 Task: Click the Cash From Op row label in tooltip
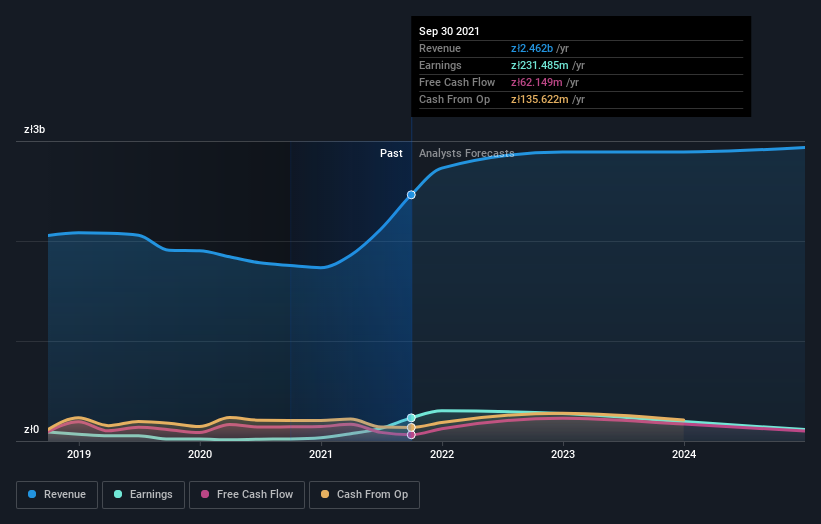[454, 99]
